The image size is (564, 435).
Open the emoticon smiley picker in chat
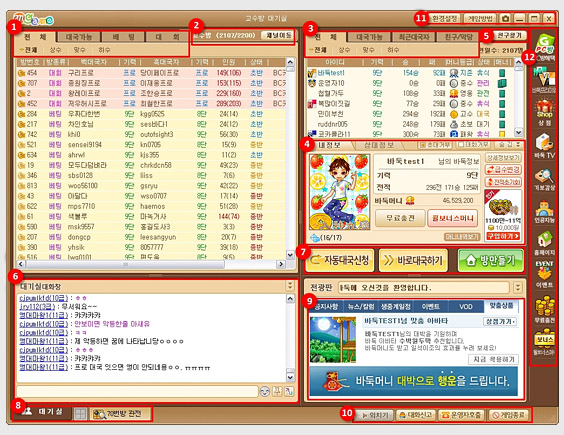(265, 391)
